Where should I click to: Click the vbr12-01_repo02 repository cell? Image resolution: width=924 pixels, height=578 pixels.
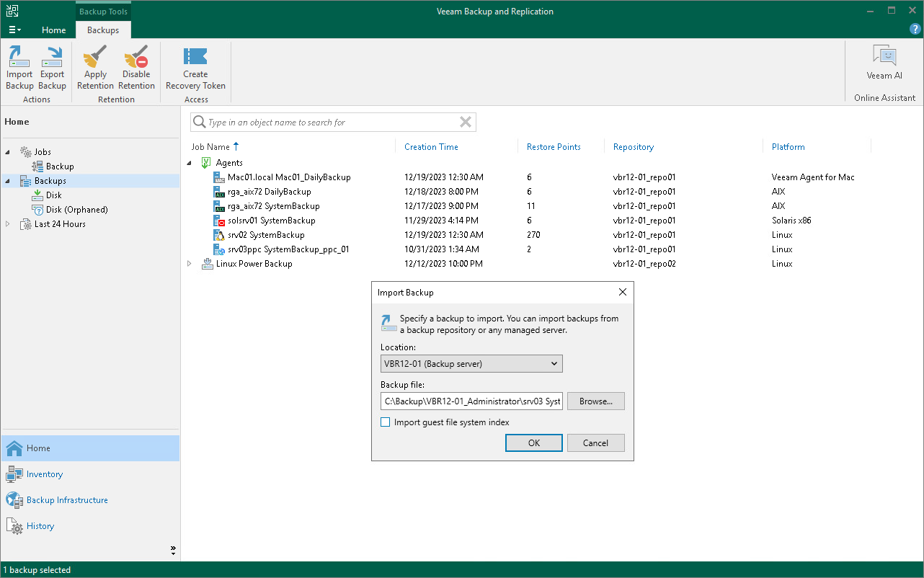pos(644,264)
